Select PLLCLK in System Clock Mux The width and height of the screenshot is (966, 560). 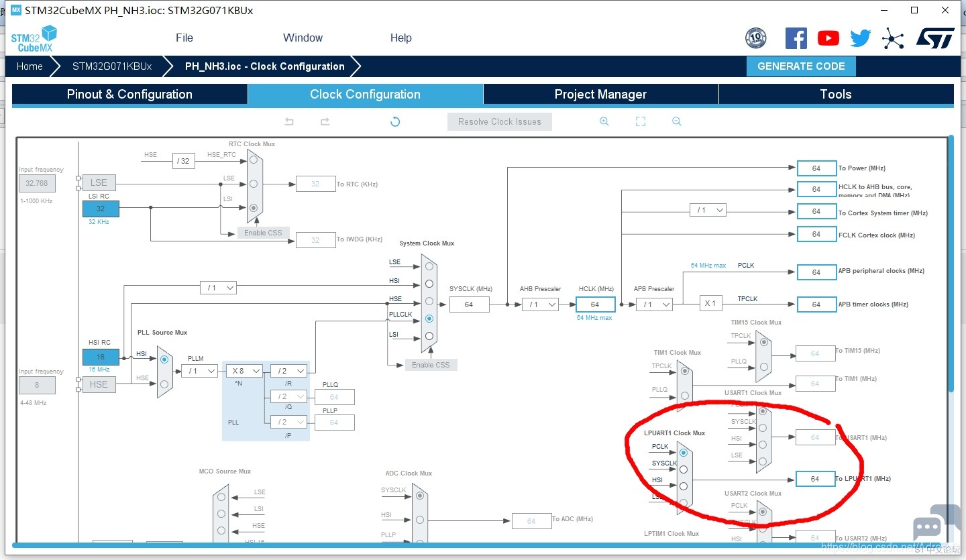pyautogui.click(x=429, y=319)
